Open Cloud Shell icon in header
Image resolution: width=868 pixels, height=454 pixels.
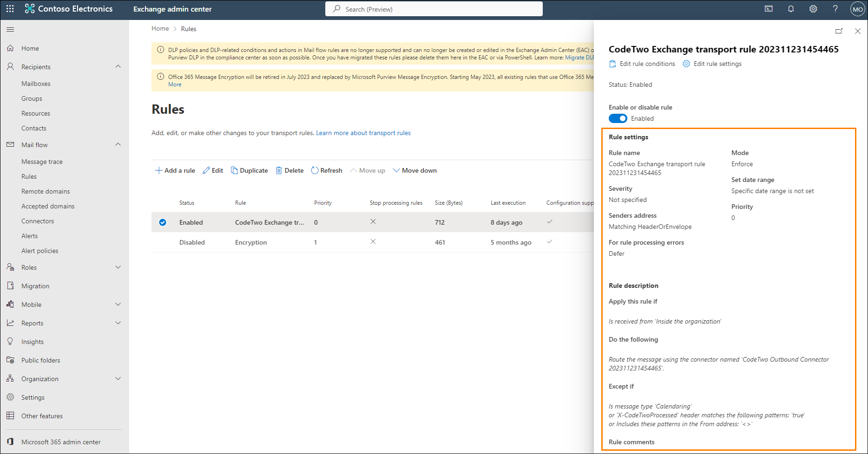pos(769,9)
